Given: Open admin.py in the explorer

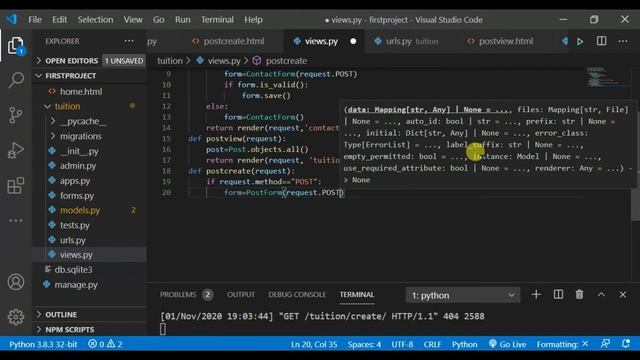Looking at the screenshot, I should pos(78,166).
